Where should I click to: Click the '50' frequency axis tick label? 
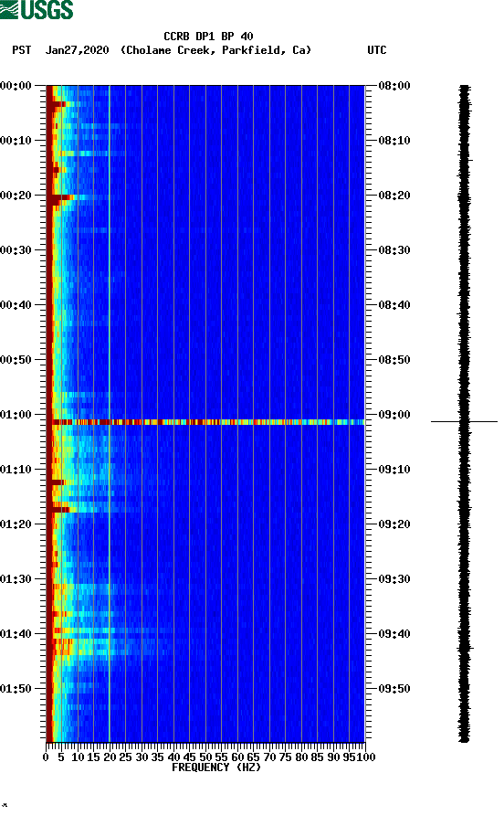click(x=205, y=757)
